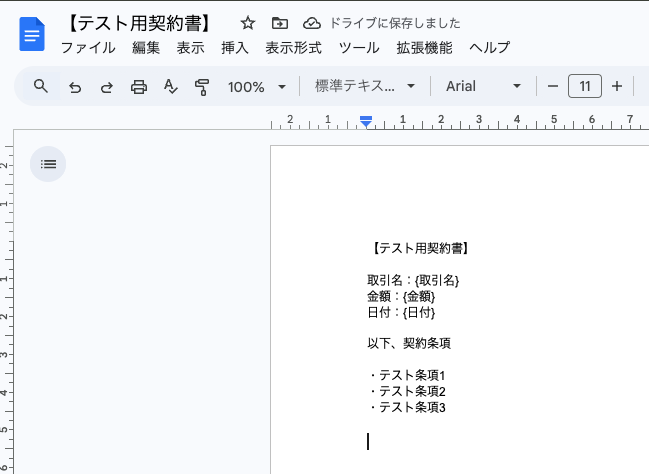Activate the paint format roller

202,87
